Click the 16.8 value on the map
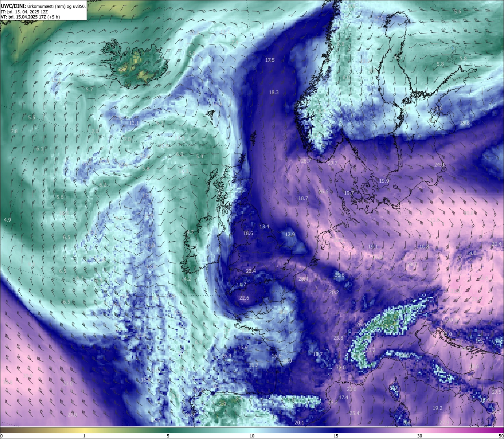The height and width of the screenshot is (439, 504). click(424, 246)
